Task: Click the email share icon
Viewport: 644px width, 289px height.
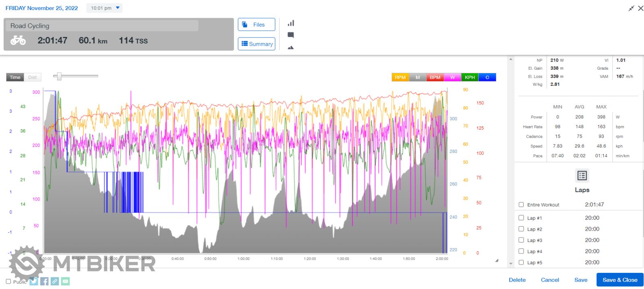Action: [x=66, y=281]
